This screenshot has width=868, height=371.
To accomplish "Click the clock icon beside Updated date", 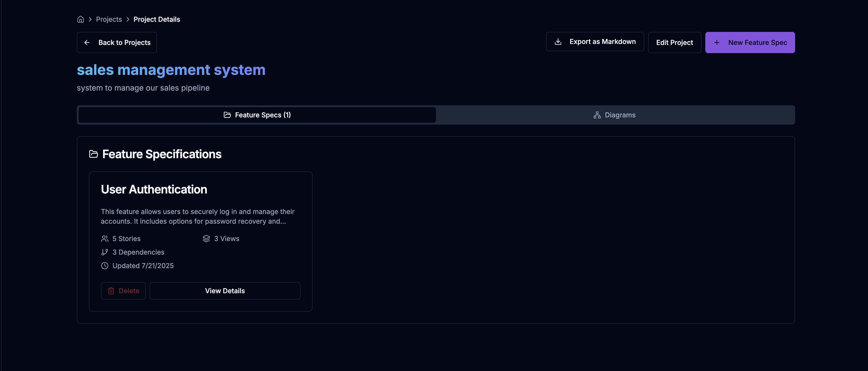I will (105, 266).
